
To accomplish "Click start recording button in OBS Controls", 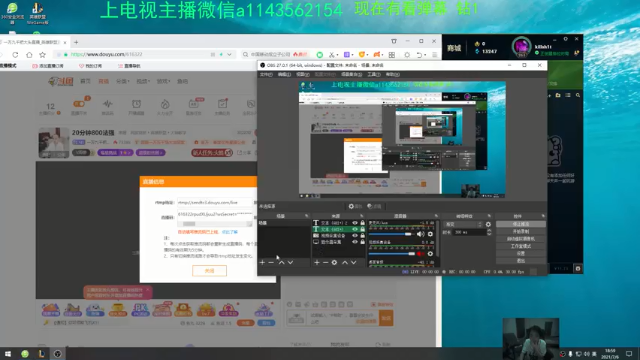I will [520, 231].
